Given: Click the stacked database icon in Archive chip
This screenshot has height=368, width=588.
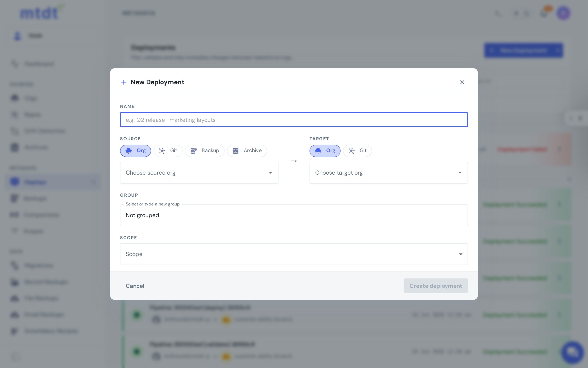Looking at the screenshot, I should pyautogui.click(x=235, y=151).
